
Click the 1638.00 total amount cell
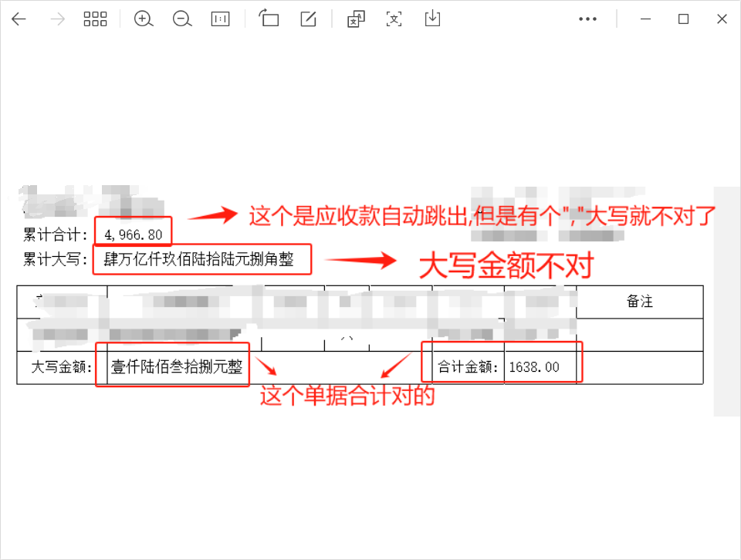point(534,367)
